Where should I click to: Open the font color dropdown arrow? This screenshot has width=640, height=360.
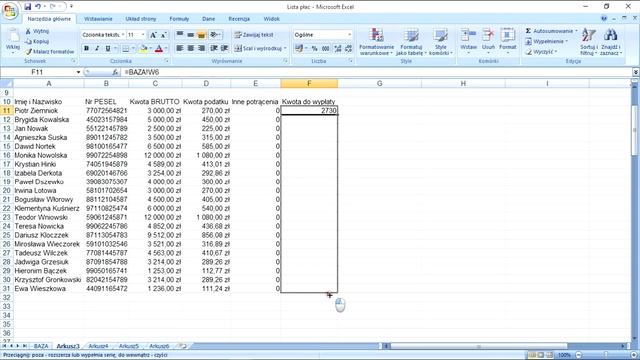(x=166, y=49)
